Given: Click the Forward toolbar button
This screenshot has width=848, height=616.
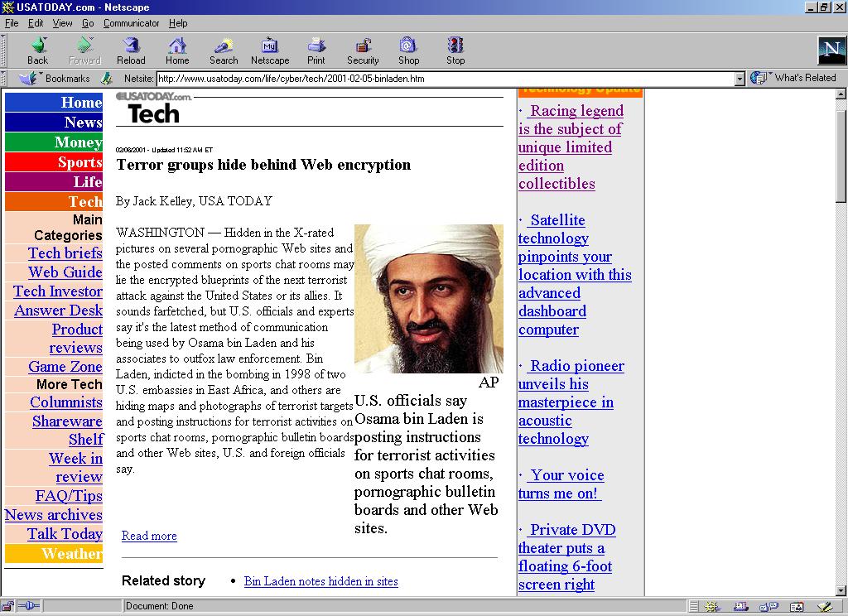Looking at the screenshot, I should pos(85,51).
